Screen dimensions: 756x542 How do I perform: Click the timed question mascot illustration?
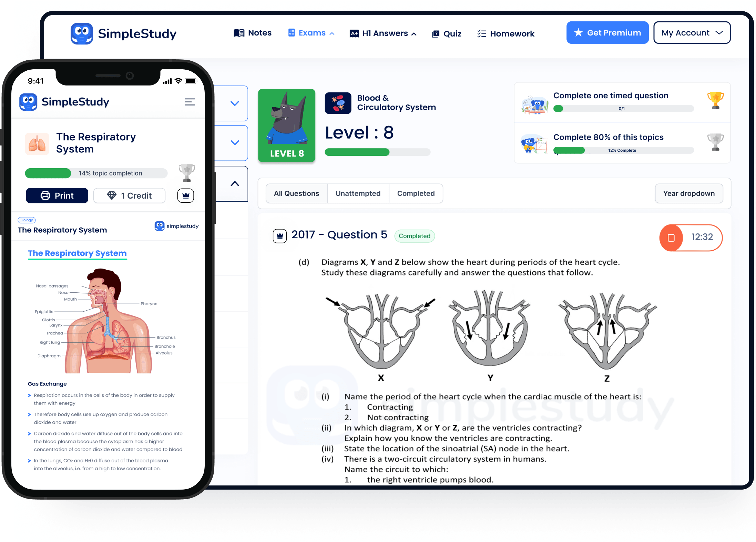coord(534,105)
